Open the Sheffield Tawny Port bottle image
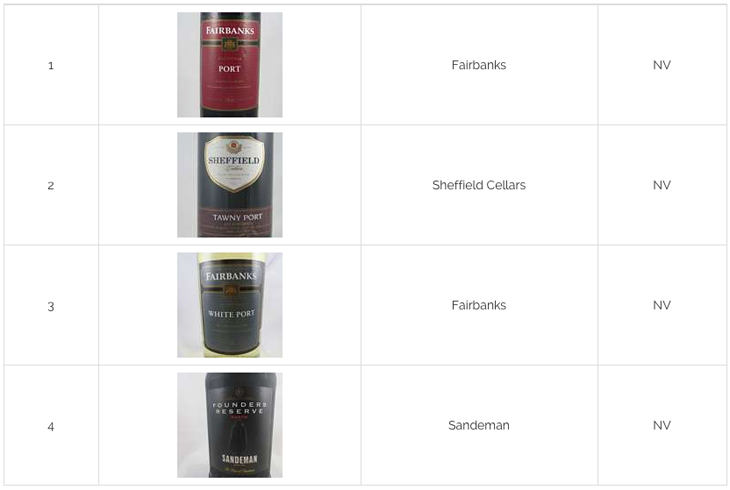This screenshot has width=730, height=490. (x=230, y=185)
